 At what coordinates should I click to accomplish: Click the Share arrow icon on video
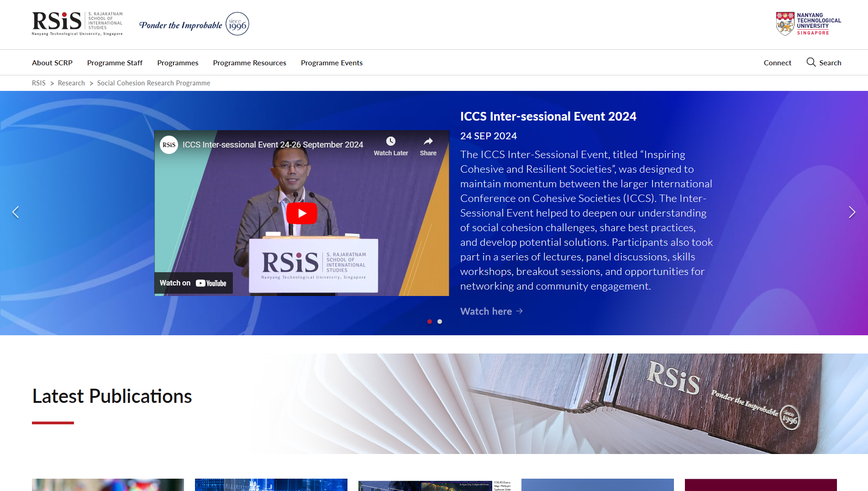coord(428,142)
